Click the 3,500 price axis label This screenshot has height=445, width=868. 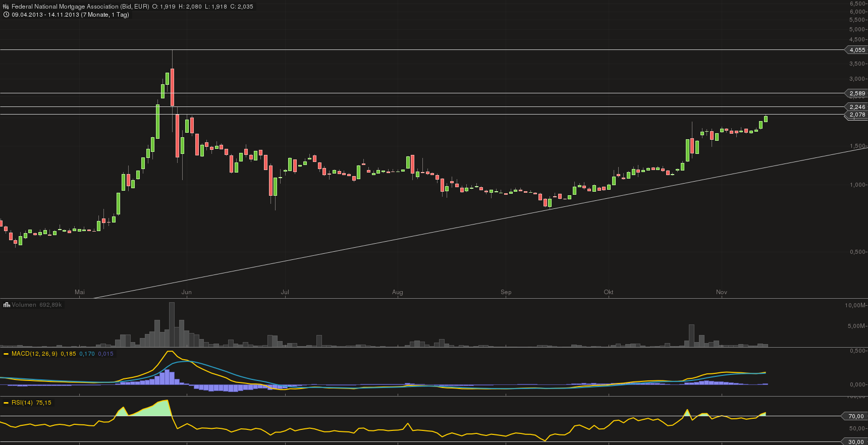coord(857,64)
